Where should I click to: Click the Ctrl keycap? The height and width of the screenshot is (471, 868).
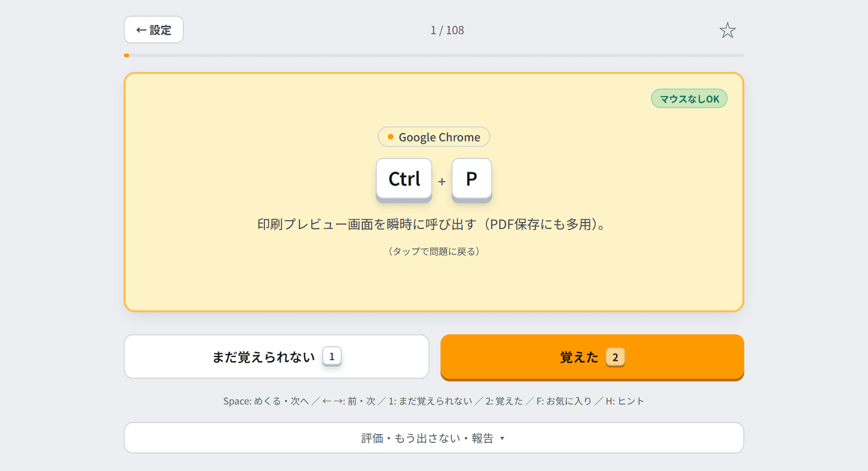[404, 180]
